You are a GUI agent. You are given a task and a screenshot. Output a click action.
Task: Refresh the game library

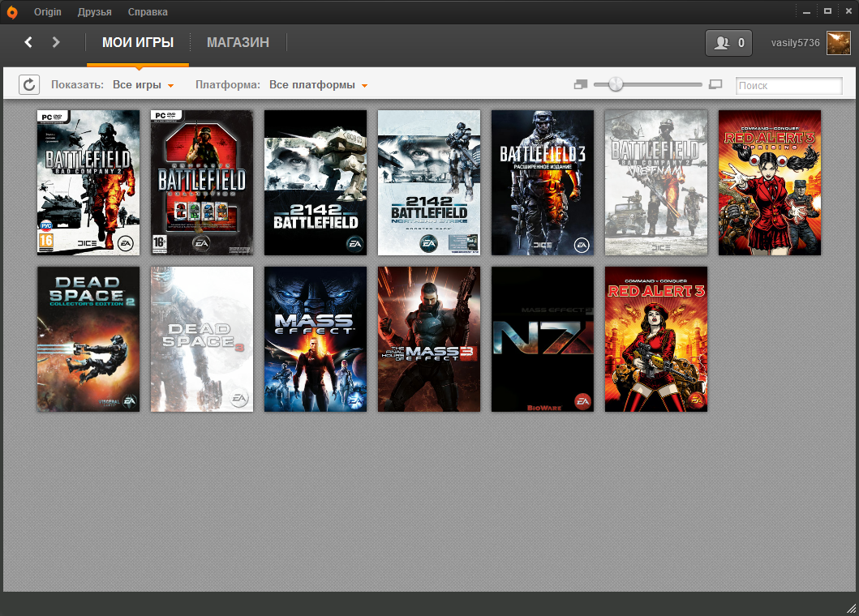tap(29, 85)
